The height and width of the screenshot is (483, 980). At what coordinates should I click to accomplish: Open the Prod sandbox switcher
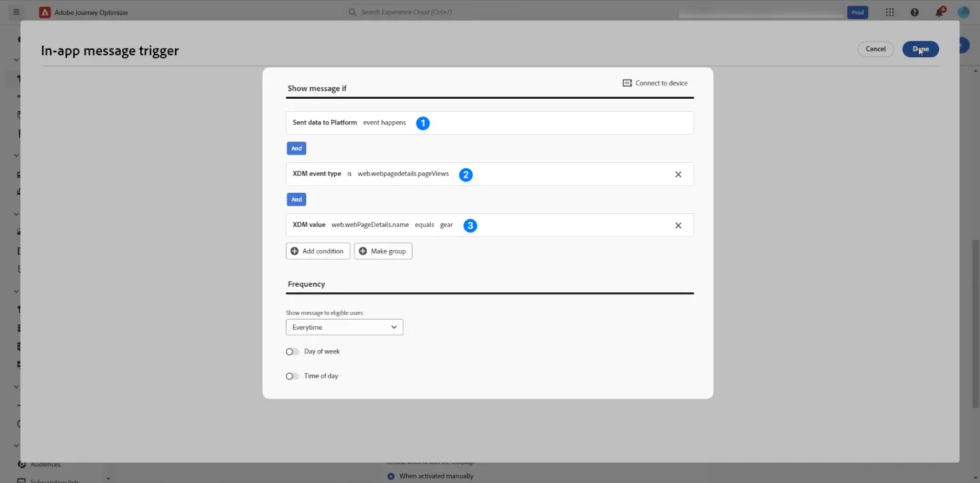[857, 12]
